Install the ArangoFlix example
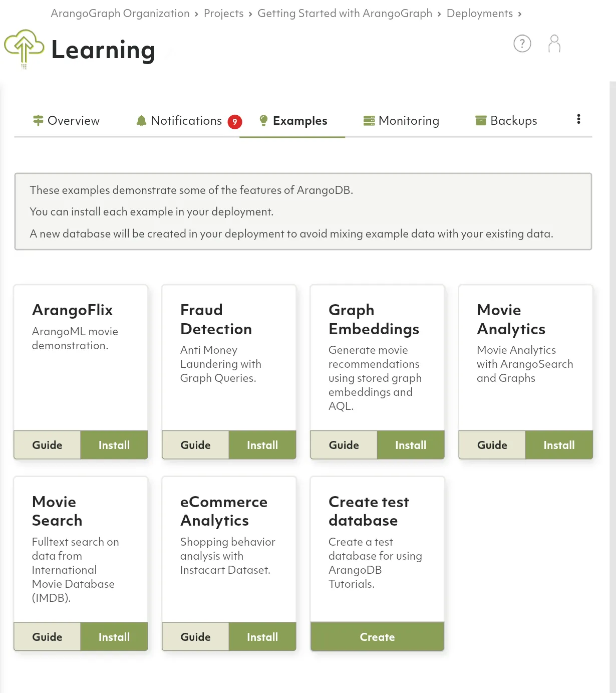Viewport: 616px width, 693px height. tap(114, 445)
